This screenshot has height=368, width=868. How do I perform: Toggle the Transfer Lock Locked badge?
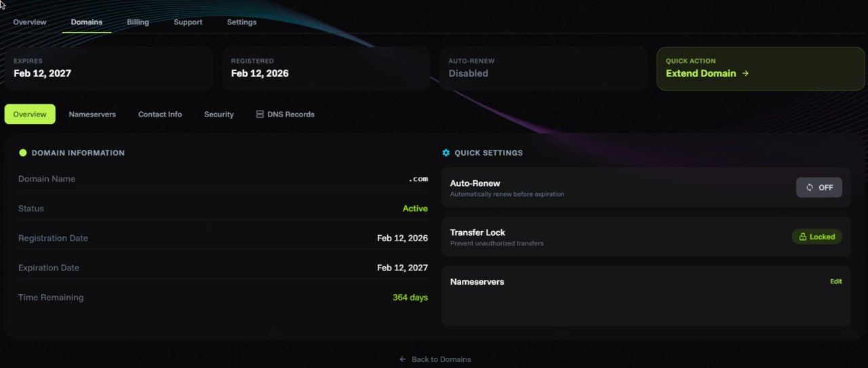(x=817, y=237)
